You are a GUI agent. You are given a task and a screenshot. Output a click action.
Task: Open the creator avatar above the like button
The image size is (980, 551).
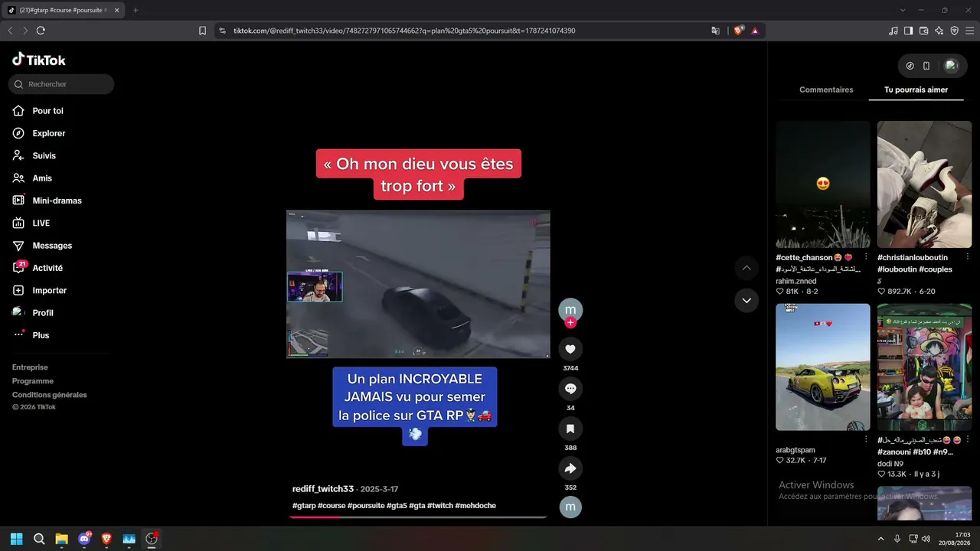coord(570,310)
